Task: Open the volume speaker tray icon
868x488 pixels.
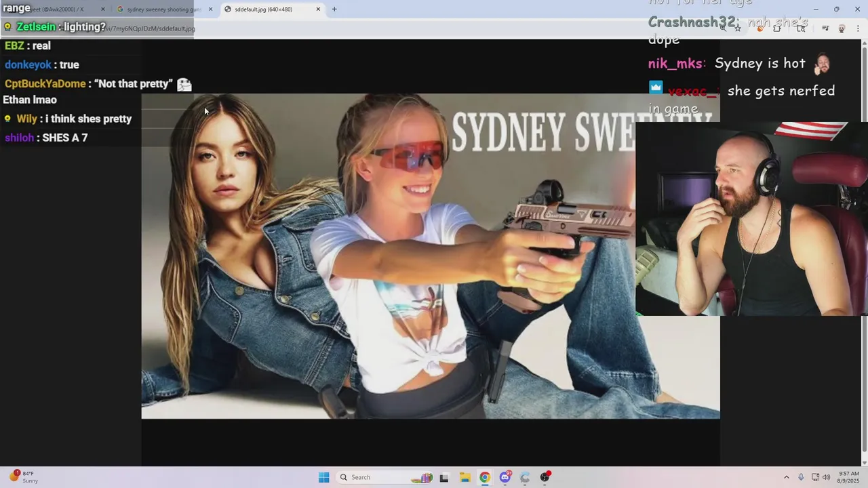Action: [827, 477]
